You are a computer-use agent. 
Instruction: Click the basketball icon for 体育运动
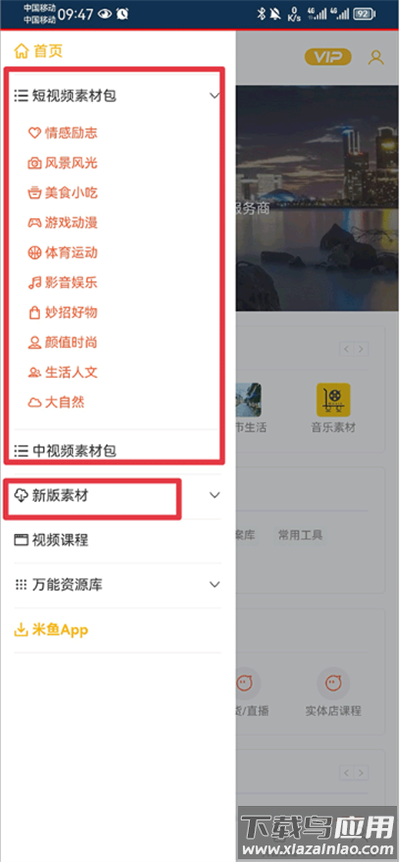coord(35,253)
